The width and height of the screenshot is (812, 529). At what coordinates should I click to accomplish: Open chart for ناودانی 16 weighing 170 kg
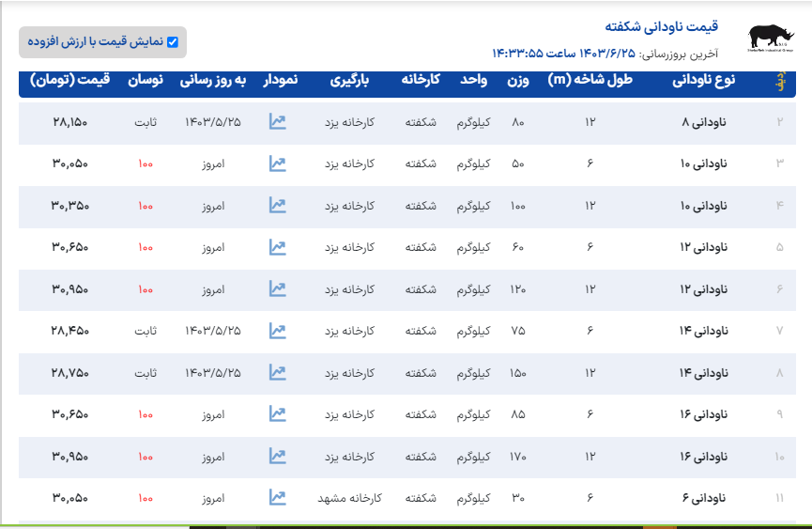pos(277,456)
